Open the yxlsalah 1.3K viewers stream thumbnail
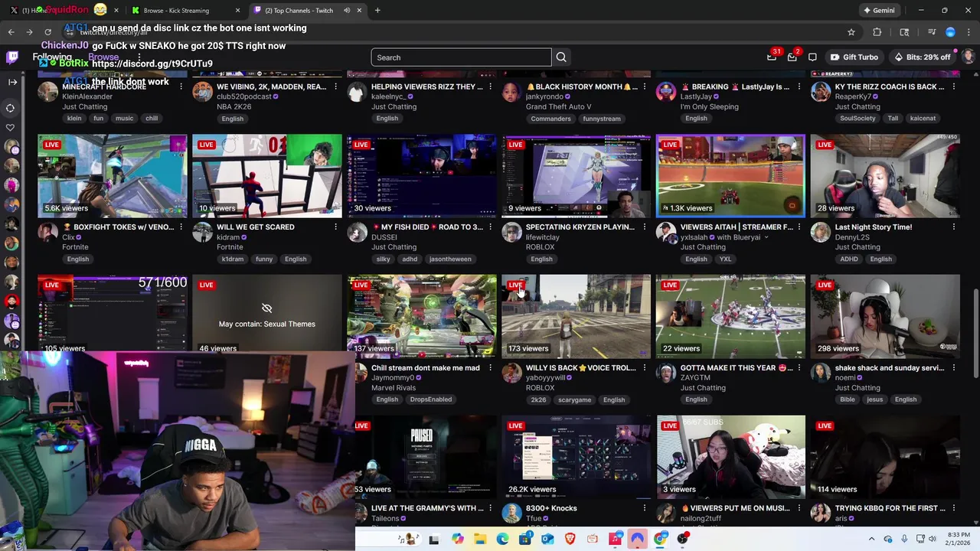Viewport: 980px width, 551px height. click(730, 176)
